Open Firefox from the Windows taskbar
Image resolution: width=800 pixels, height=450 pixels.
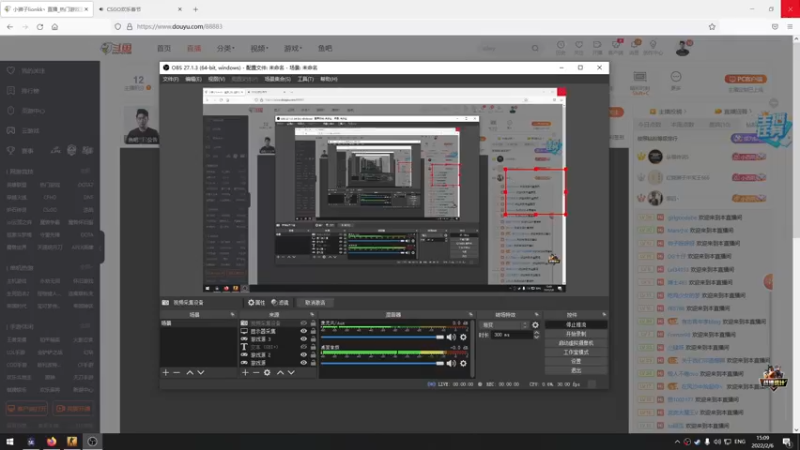52,441
